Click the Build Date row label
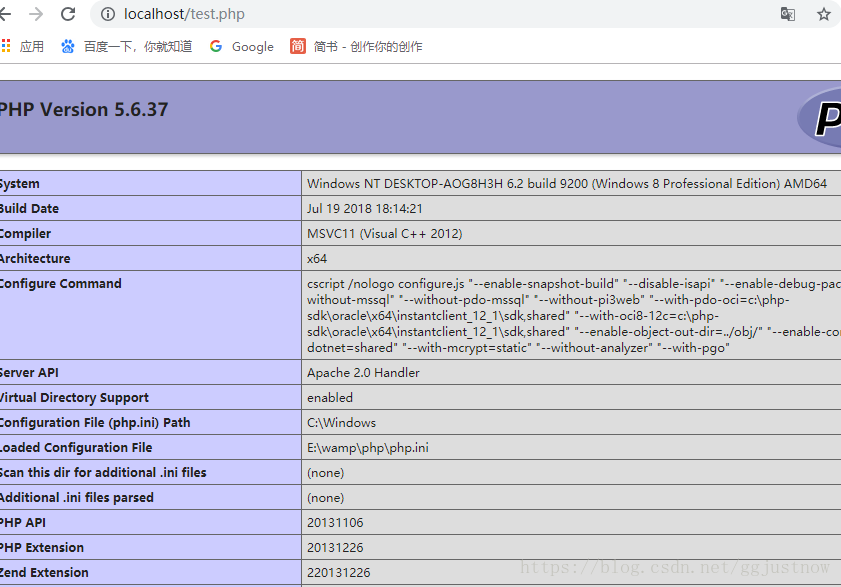841x587 pixels. tap(29, 209)
